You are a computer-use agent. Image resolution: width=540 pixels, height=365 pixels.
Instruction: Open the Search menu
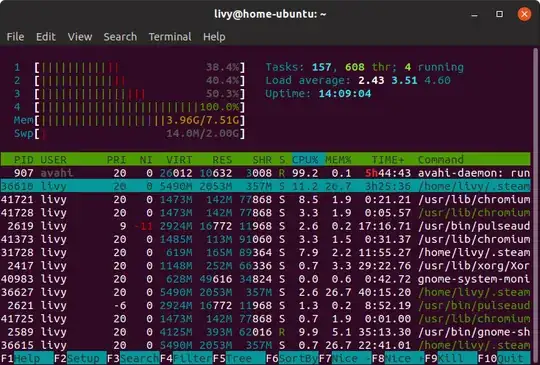tap(120, 36)
